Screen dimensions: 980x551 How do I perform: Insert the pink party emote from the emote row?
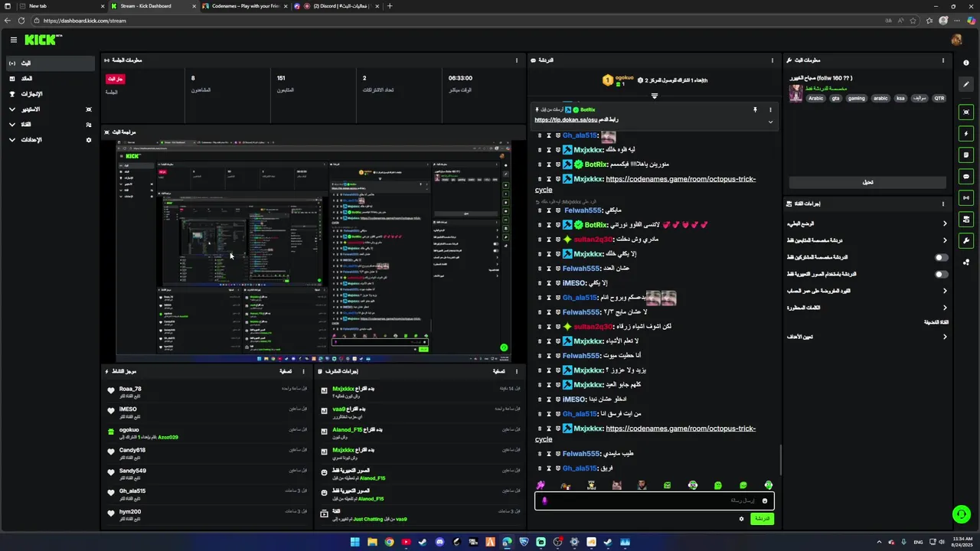pyautogui.click(x=541, y=485)
